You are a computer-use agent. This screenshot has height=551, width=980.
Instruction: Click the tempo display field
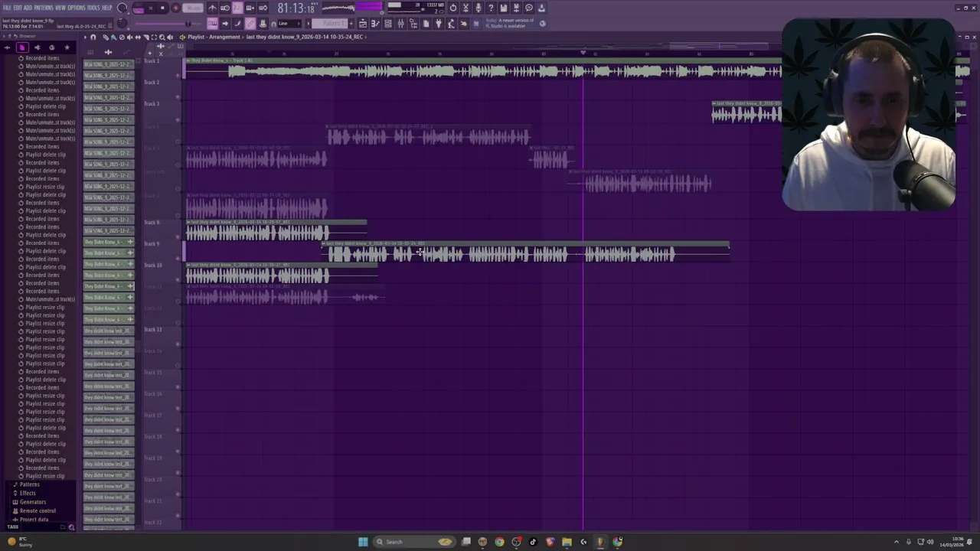193,8
